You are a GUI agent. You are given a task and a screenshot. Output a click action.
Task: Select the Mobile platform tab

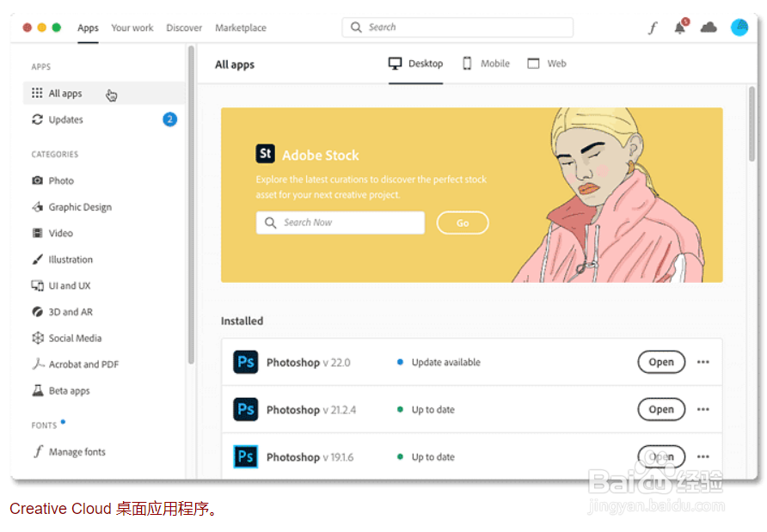tap(486, 64)
